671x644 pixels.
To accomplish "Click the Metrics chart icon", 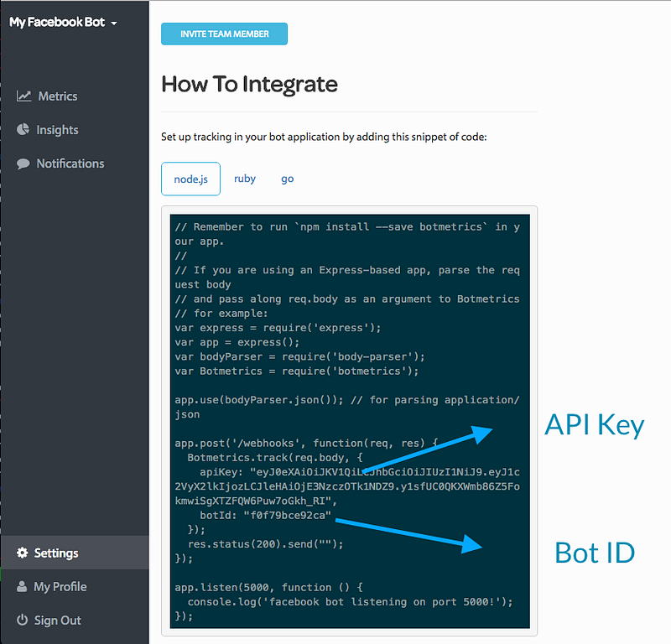I will [x=24, y=96].
